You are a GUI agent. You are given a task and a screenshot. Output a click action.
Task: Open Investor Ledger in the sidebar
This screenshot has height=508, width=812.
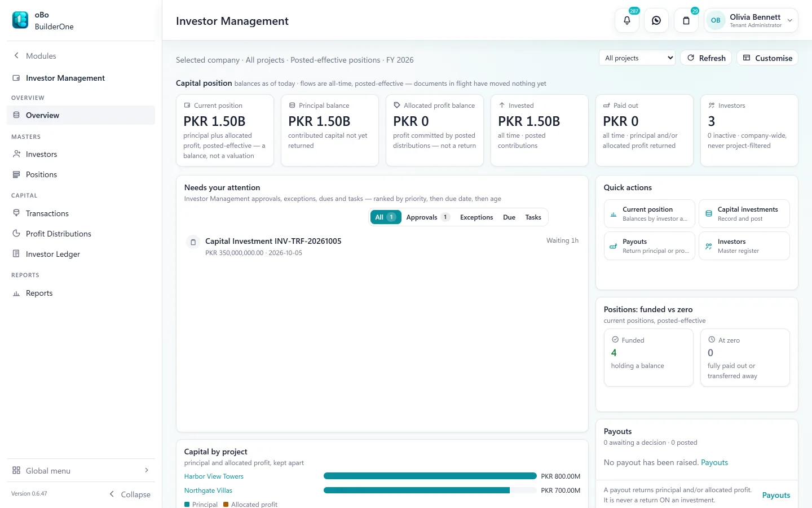81,254
